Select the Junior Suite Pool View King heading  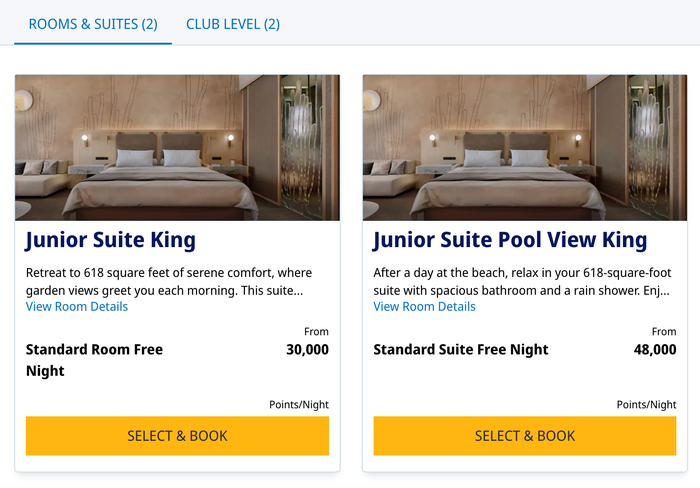click(510, 240)
